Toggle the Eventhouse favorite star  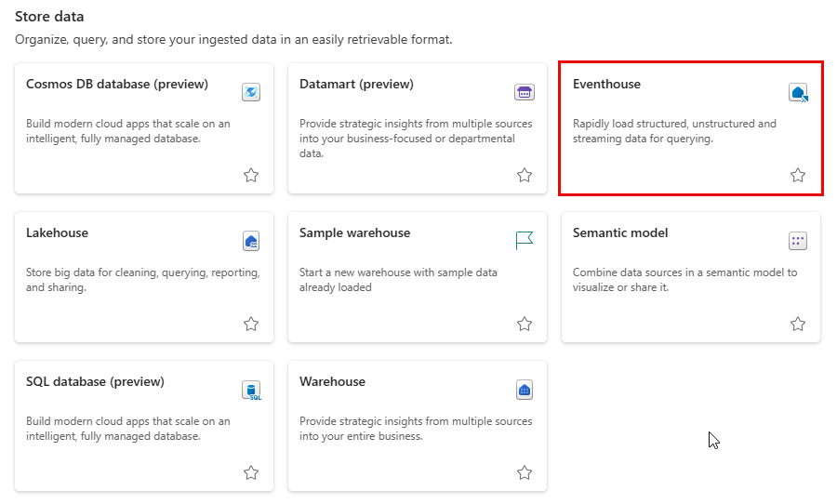point(798,175)
